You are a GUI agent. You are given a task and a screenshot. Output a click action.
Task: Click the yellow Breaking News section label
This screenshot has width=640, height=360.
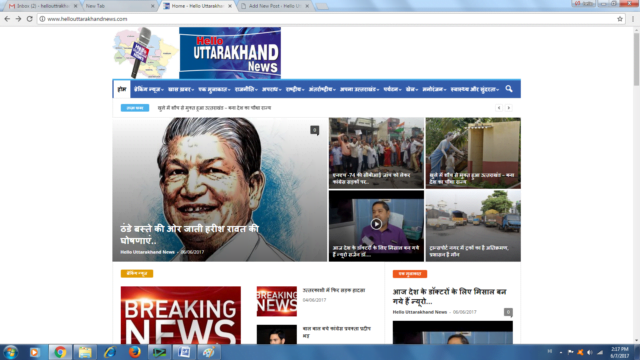click(137, 273)
